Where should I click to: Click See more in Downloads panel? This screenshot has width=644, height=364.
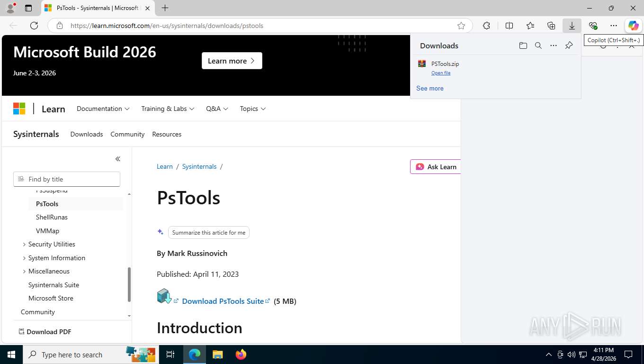coord(430,88)
